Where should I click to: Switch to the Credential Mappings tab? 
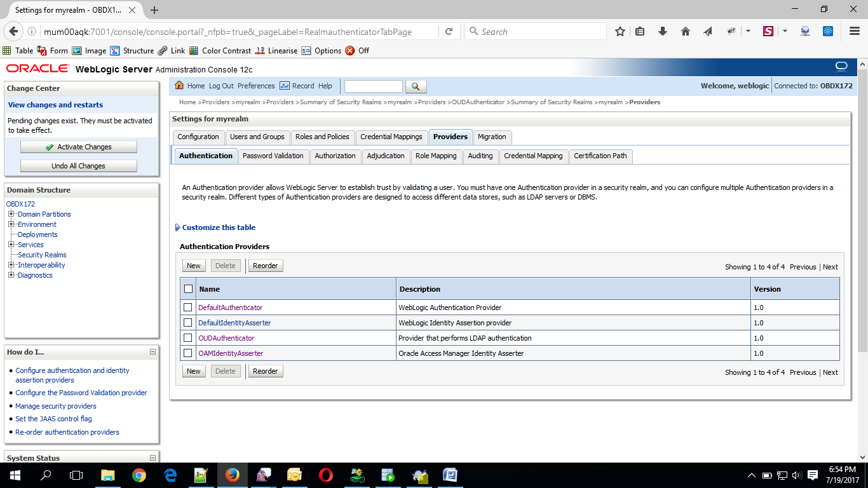(391, 137)
